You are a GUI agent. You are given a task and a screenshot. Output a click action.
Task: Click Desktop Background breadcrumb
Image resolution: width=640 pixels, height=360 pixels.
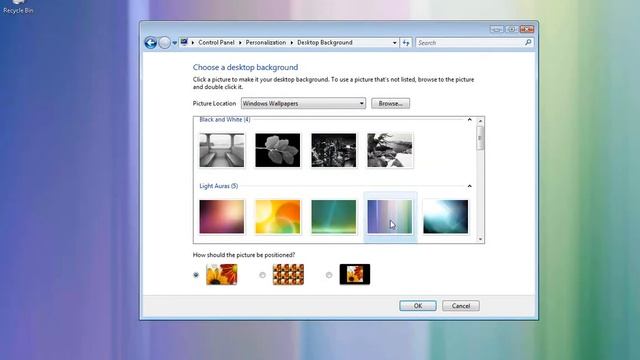pyautogui.click(x=324, y=42)
